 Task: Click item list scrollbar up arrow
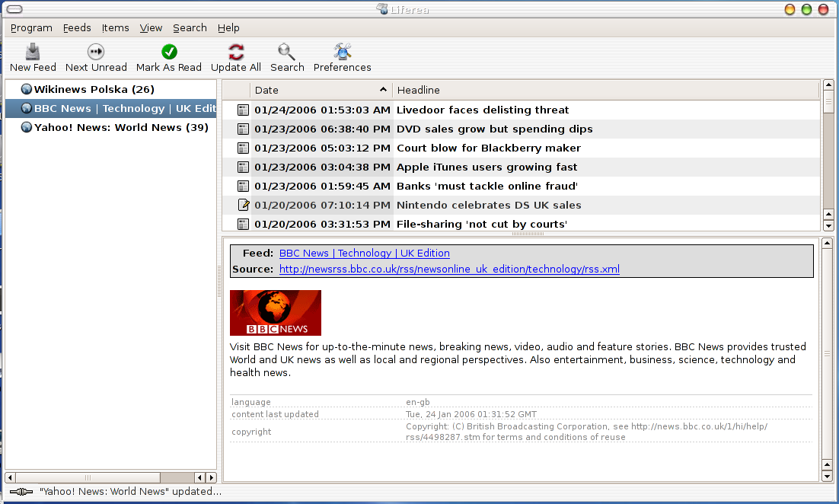828,85
